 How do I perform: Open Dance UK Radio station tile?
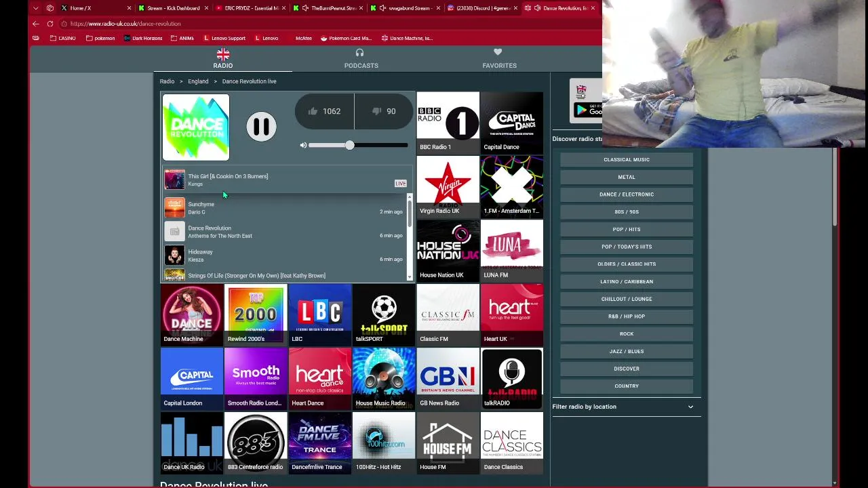pos(192,442)
